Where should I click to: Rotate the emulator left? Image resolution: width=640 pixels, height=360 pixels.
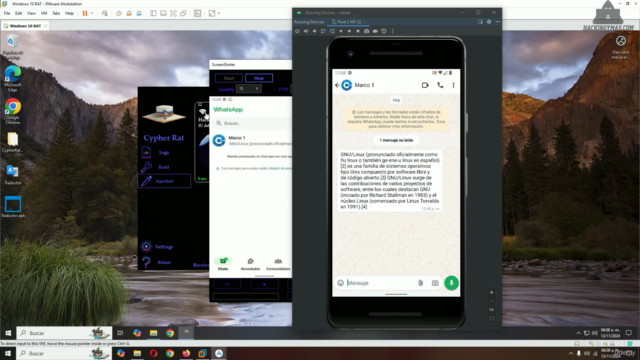tap(323, 31)
